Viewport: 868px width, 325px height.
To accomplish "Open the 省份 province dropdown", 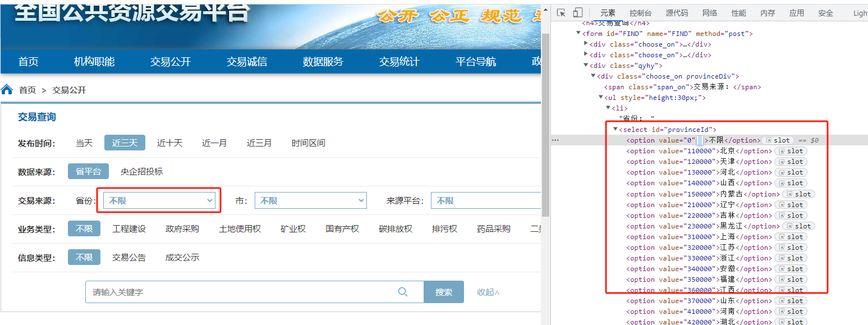I will click(x=159, y=200).
